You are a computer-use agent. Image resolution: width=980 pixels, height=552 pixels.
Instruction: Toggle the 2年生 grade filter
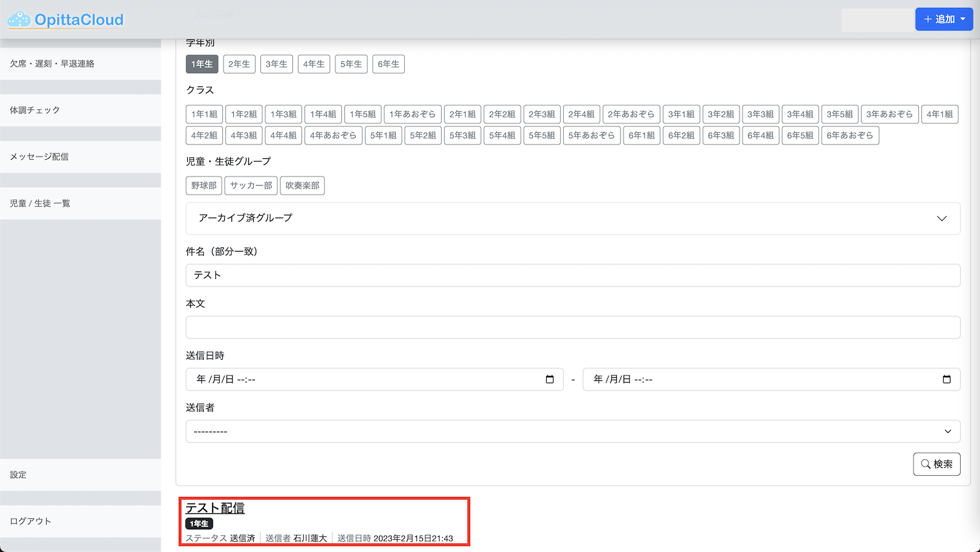pos(239,64)
